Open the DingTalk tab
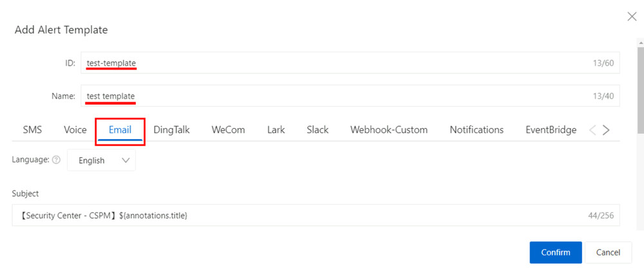 (171, 129)
